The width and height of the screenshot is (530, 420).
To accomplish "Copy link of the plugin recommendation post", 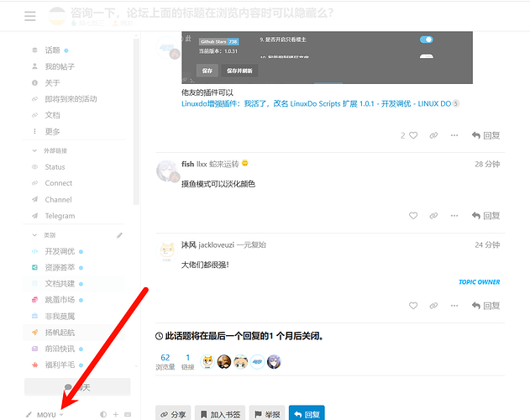I will [x=433, y=135].
